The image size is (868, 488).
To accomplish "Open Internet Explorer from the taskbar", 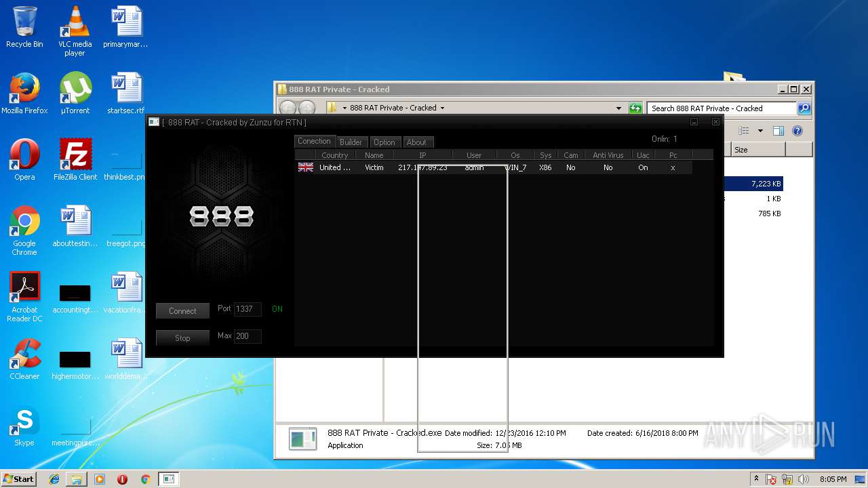I will coord(54,479).
